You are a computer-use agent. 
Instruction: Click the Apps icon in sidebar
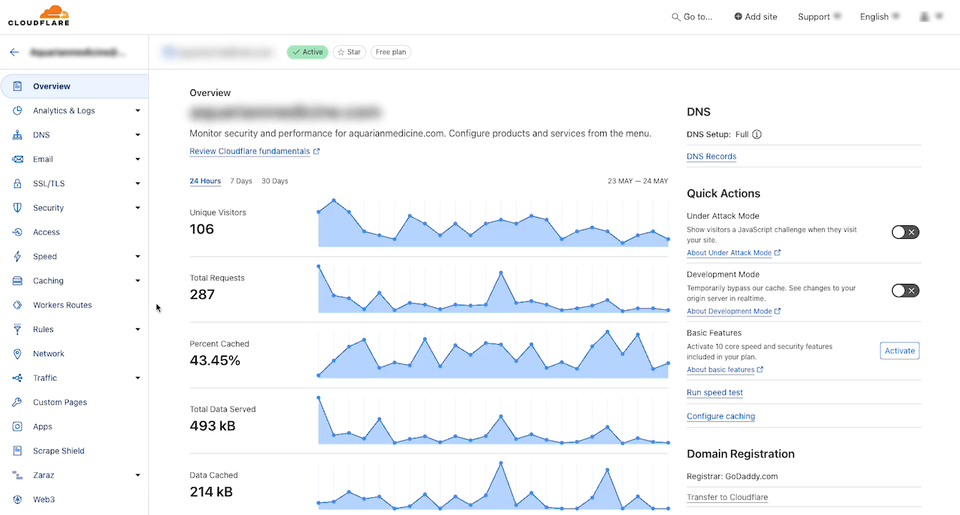point(18,427)
